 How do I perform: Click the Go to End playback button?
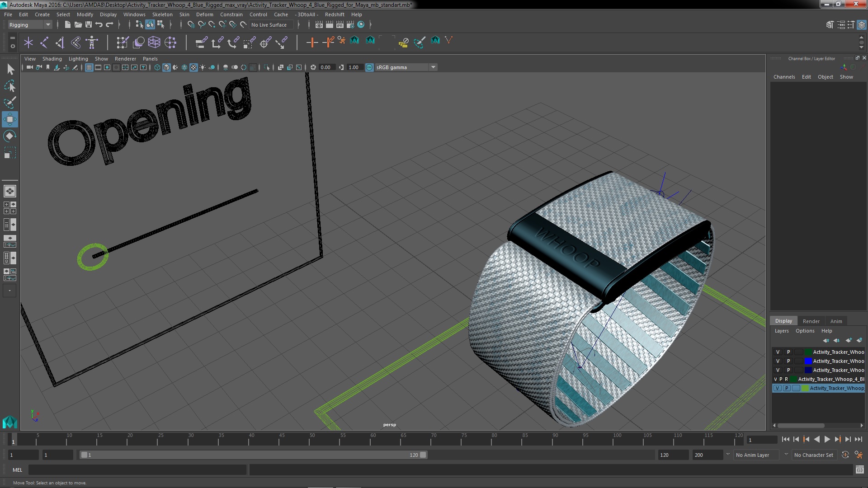pyautogui.click(x=858, y=439)
